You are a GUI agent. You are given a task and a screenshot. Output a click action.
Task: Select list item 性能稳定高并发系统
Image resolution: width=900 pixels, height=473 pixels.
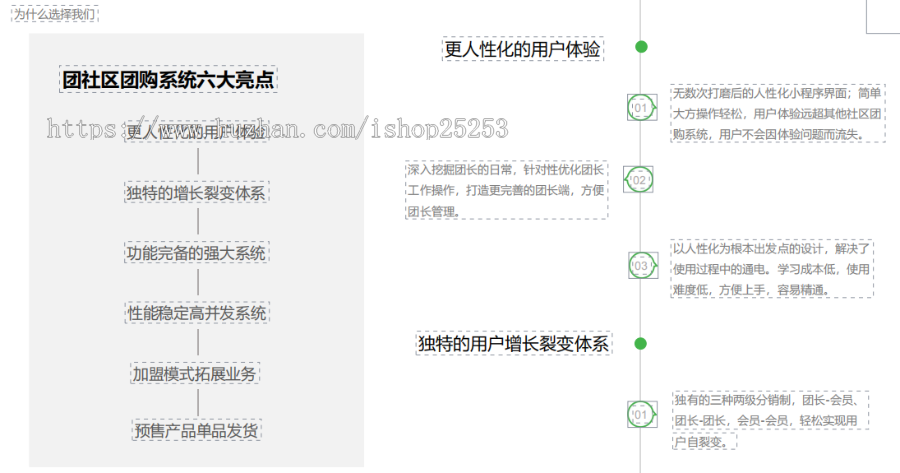[197, 313]
